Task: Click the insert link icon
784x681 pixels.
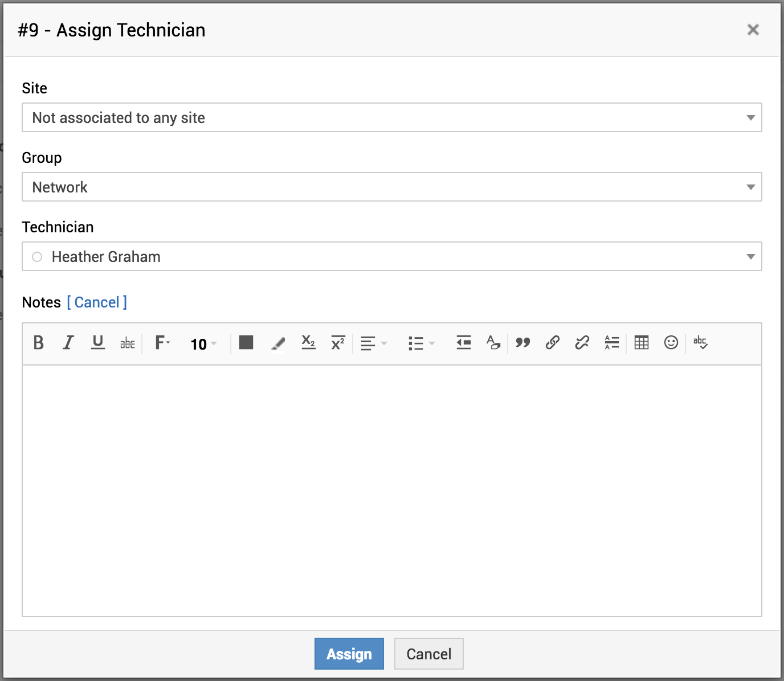Action: pyautogui.click(x=552, y=343)
